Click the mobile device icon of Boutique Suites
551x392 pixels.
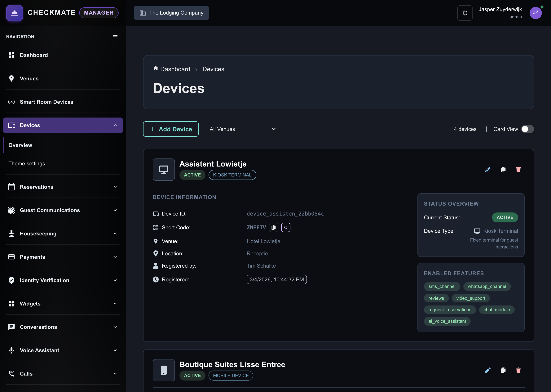164,370
